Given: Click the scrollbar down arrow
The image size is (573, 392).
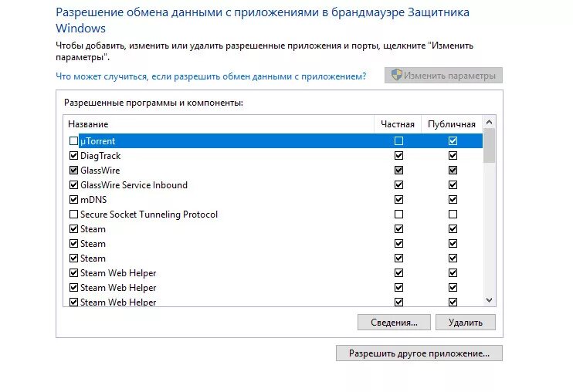Looking at the screenshot, I should [489, 300].
